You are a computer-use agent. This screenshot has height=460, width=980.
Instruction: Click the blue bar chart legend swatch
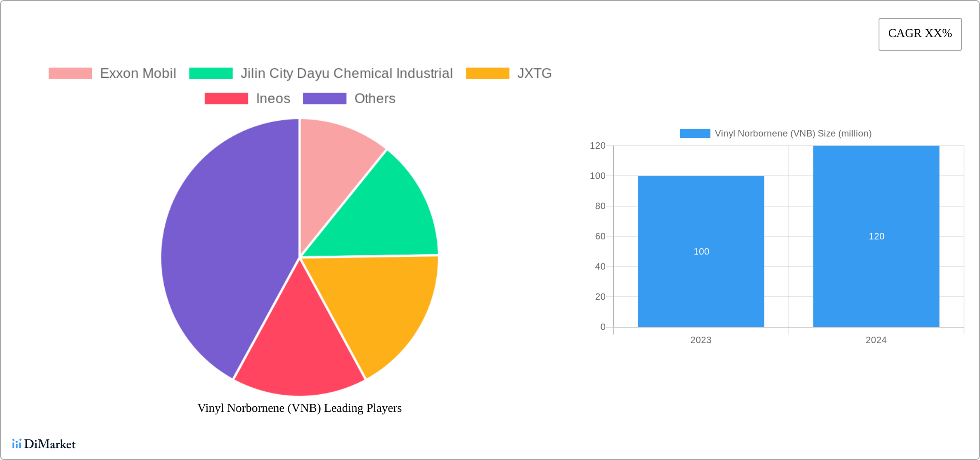point(696,133)
